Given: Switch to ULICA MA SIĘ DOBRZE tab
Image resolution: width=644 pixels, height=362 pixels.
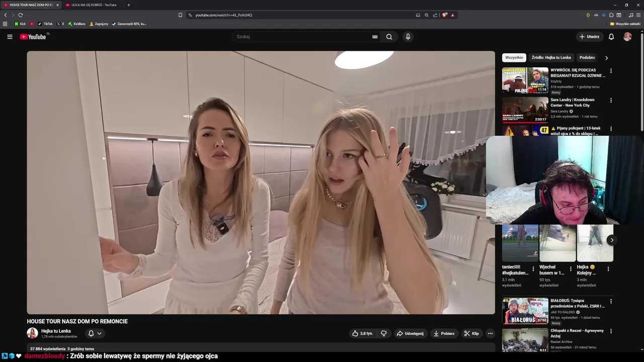Looking at the screenshot, I should pos(94,5).
